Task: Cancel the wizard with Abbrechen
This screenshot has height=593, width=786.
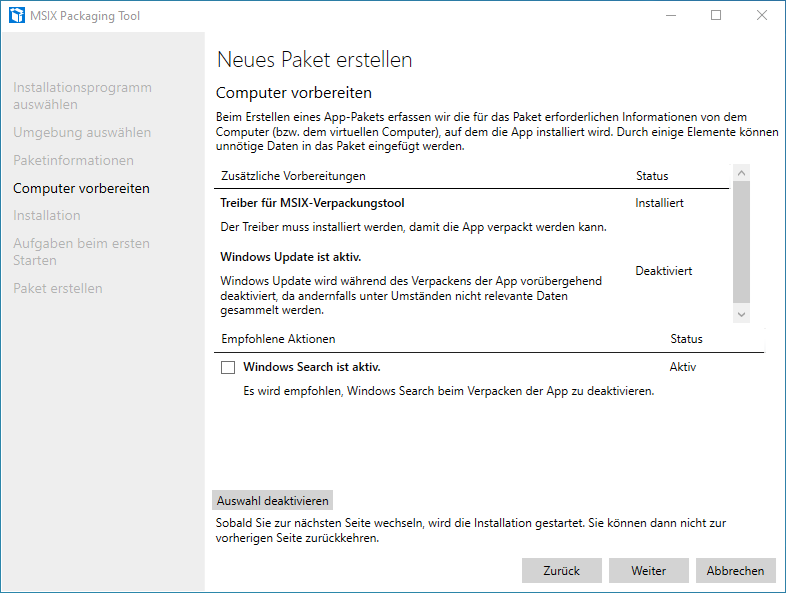Action: click(735, 570)
